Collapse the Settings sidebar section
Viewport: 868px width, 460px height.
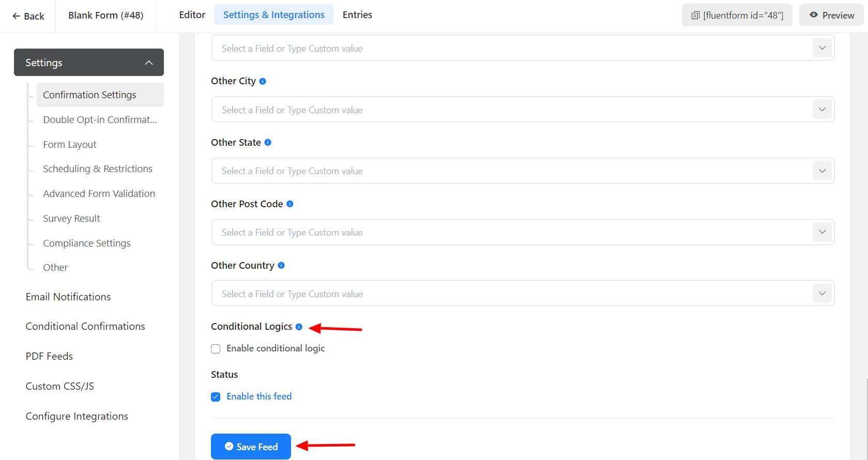[149, 63]
